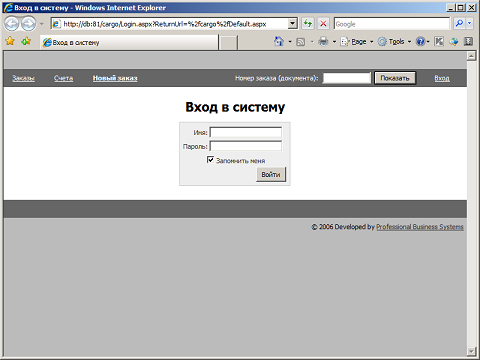Click the 'Показать' button
Image resolution: width=480 pixels, height=360 pixels.
pyautogui.click(x=395, y=78)
